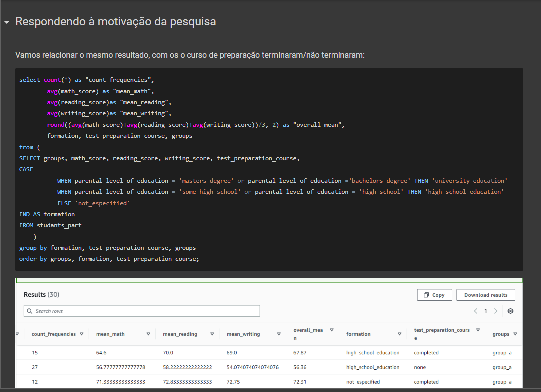
Task: Sort by test_preparation_course column arrow
Action: point(478,330)
